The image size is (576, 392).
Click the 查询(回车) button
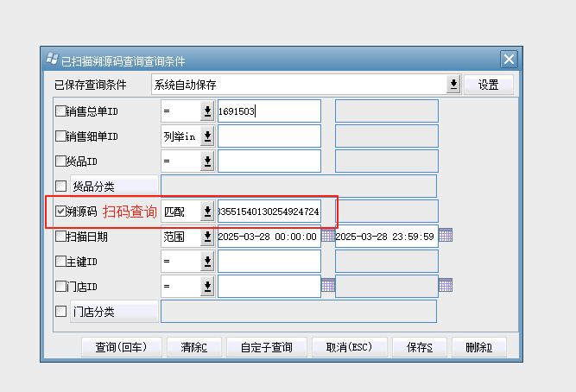click(121, 347)
